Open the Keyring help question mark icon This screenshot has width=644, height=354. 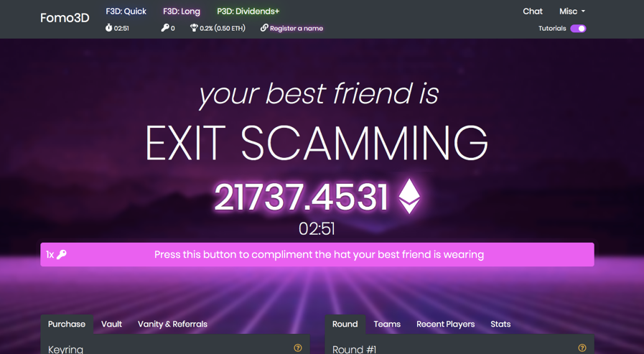pyautogui.click(x=298, y=348)
